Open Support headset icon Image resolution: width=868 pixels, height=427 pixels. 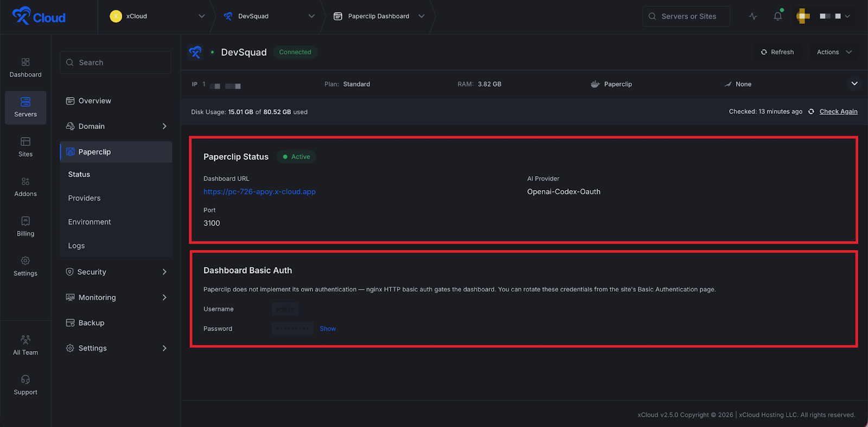[x=25, y=379]
